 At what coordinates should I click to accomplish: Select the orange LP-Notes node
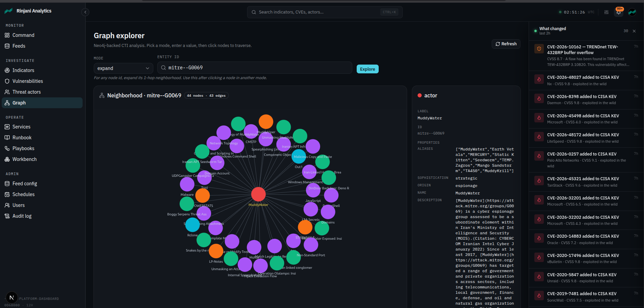216,251
